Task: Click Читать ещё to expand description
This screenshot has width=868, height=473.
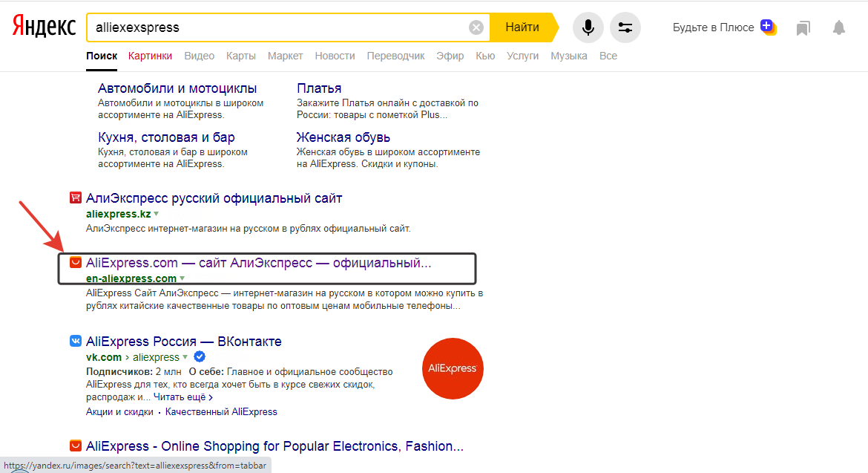Action: [x=183, y=397]
